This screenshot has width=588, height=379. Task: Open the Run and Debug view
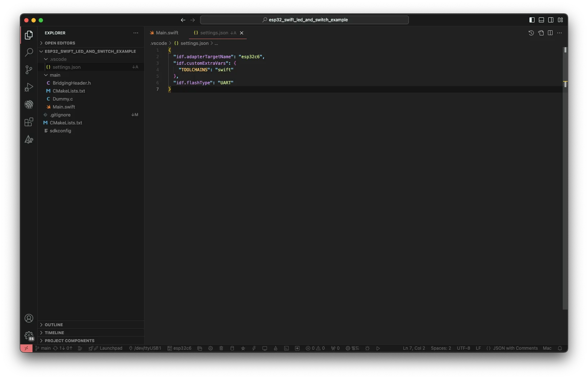pos(29,87)
